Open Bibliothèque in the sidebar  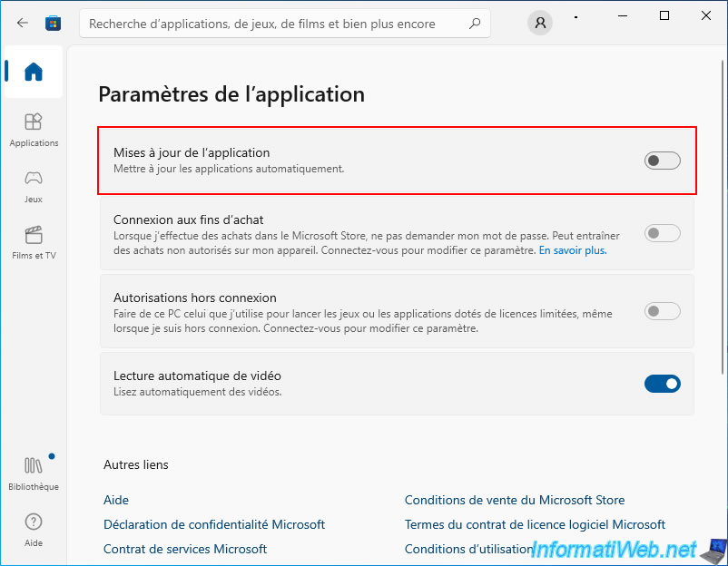tap(34, 473)
